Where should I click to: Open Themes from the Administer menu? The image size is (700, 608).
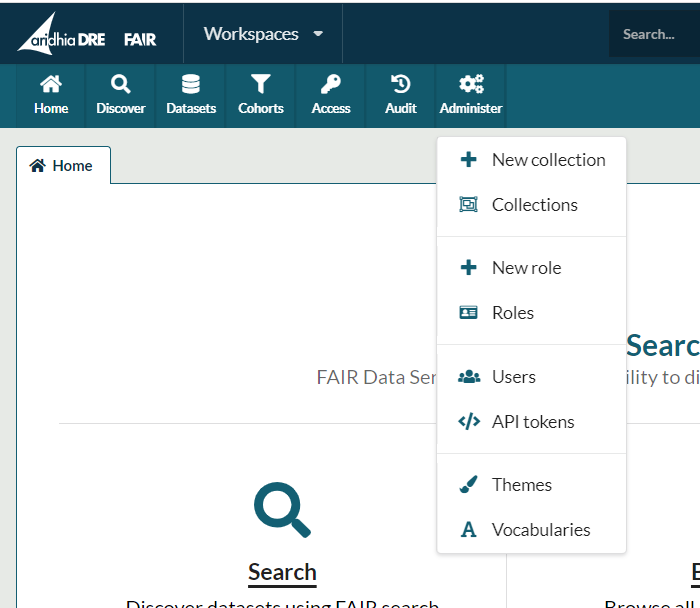pyautogui.click(x=521, y=485)
